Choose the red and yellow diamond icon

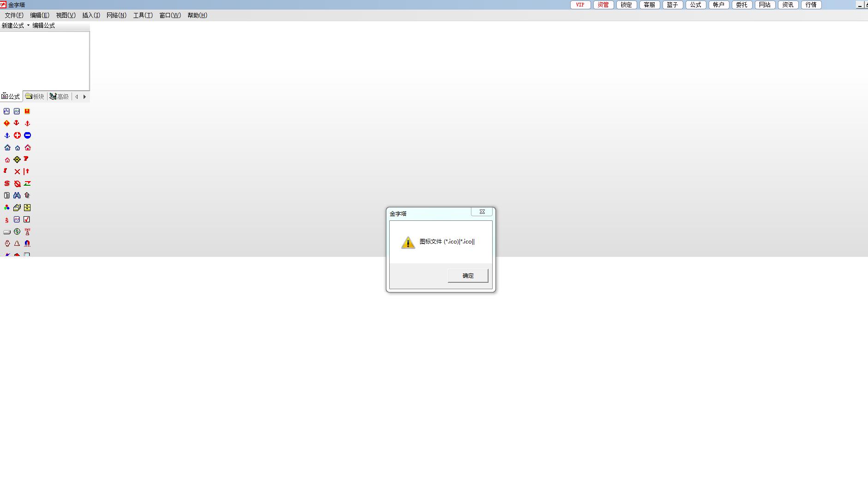coord(6,123)
